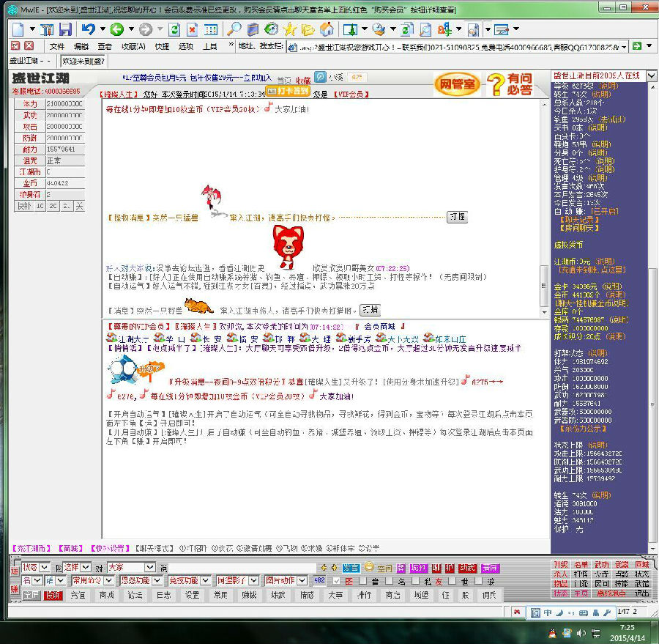Click the 运 toggle at bottom left

(15, 571)
